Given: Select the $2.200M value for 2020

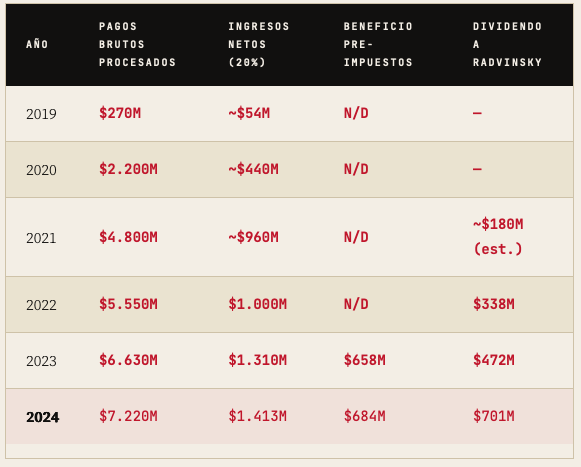Looking at the screenshot, I should click(x=128, y=169).
